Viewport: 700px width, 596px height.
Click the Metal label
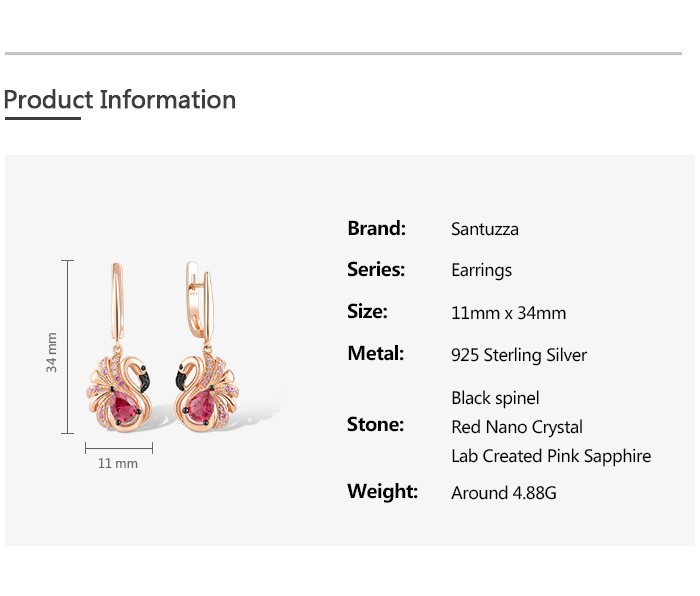click(375, 353)
